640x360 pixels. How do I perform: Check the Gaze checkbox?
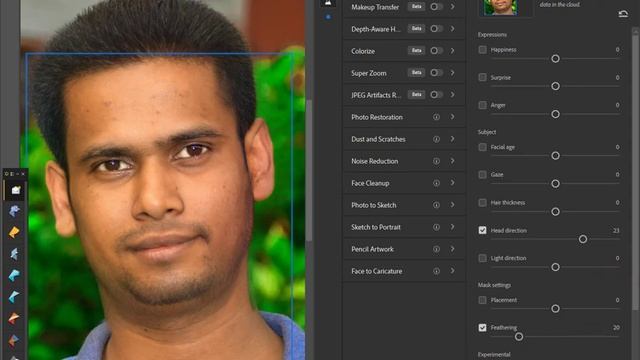482,175
